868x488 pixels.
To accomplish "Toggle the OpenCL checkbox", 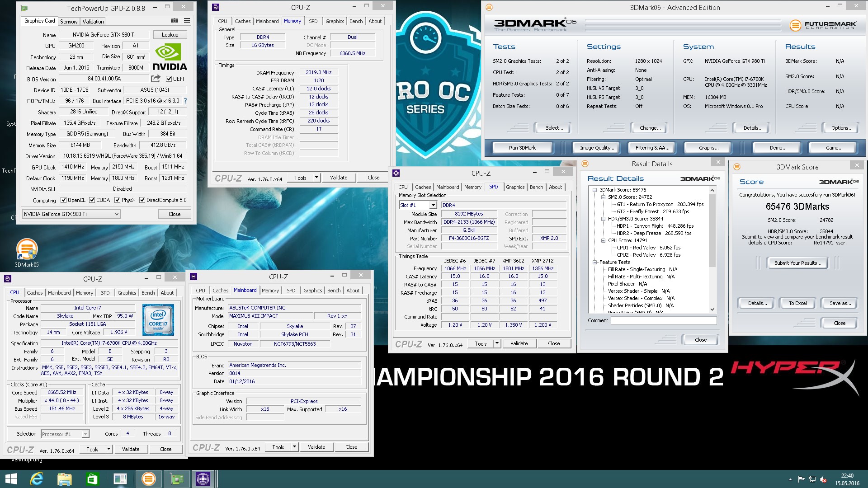I will (x=64, y=200).
